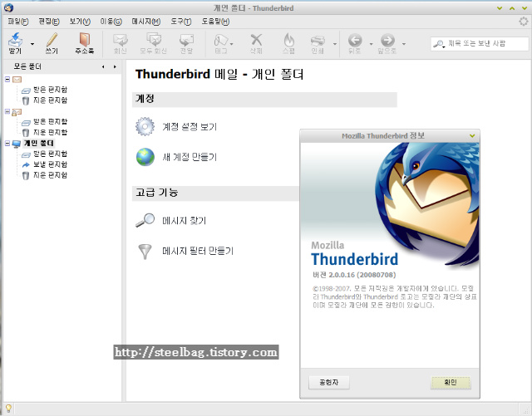532x416 pixels.
Task: Select the second account icon
Action: pyautogui.click(x=17, y=112)
